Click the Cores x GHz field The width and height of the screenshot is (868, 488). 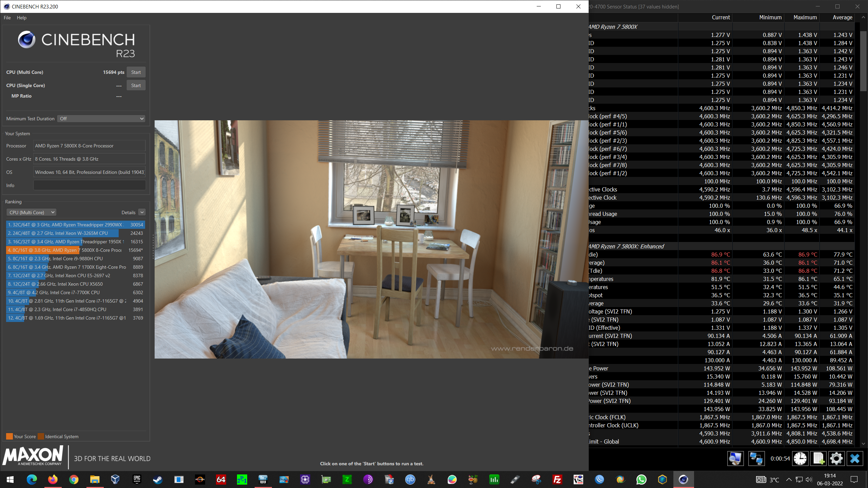(x=90, y=159)
